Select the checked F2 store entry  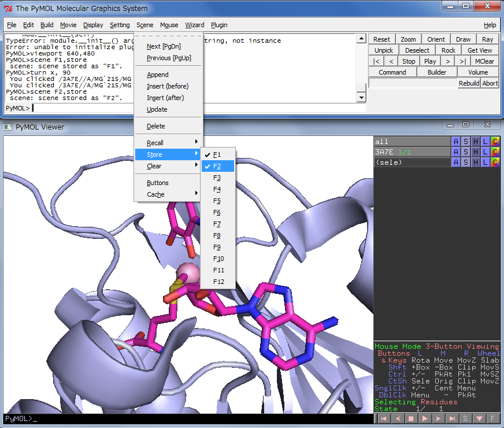(x=217, y=166)
